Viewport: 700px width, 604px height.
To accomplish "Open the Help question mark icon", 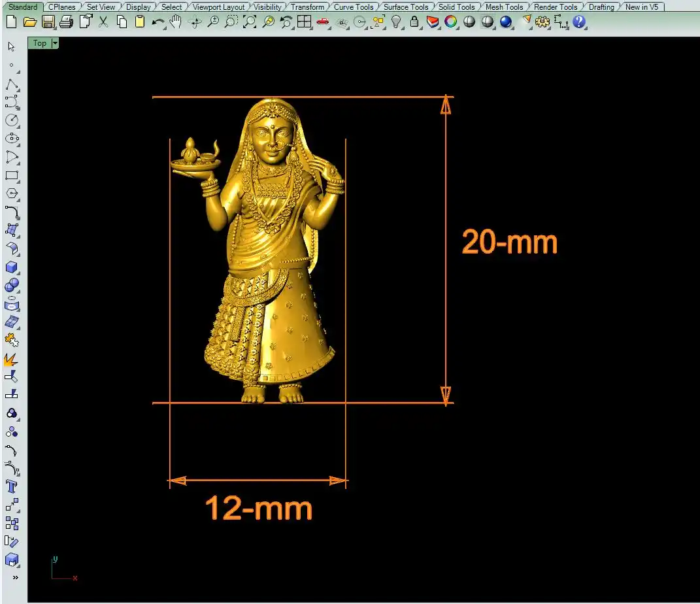I will [579, 22].
